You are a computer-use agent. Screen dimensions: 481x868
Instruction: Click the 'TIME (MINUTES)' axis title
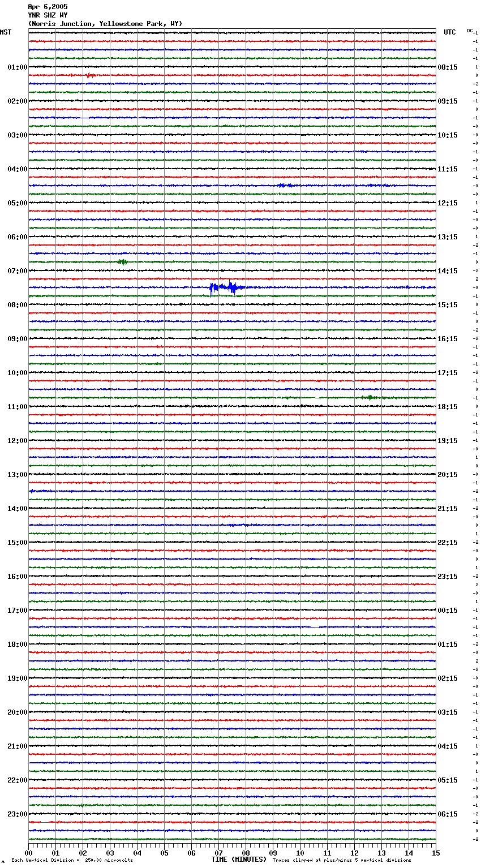click(x=239, y=860)
